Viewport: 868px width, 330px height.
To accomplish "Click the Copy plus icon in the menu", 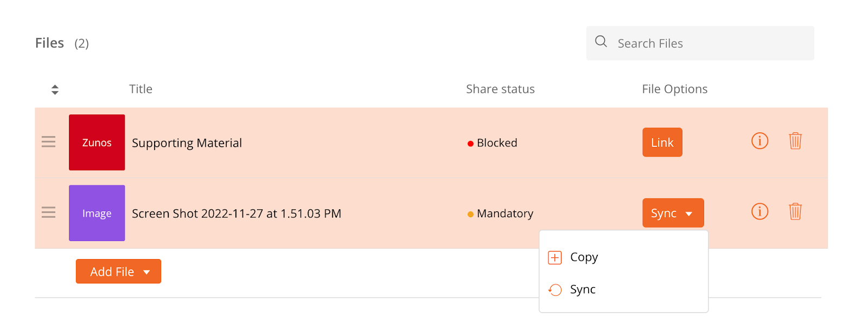I will coord(555,257).
